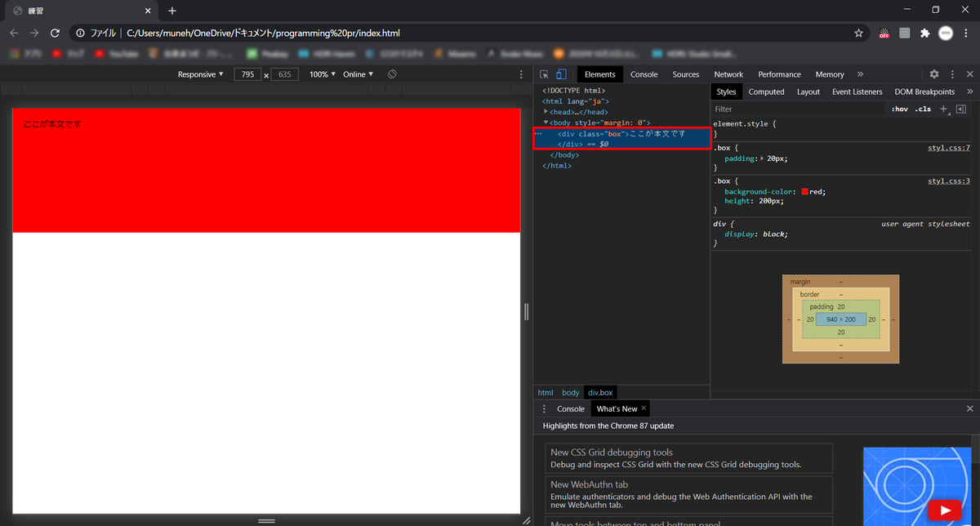The width and height of the screenshot is (980, 526).
Task: Open the selected node's three-dot actions
Action: point(538,133)
